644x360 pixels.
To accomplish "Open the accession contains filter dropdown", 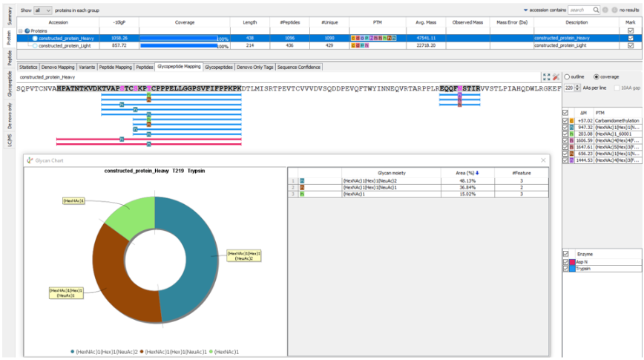I will click(526, 10).
